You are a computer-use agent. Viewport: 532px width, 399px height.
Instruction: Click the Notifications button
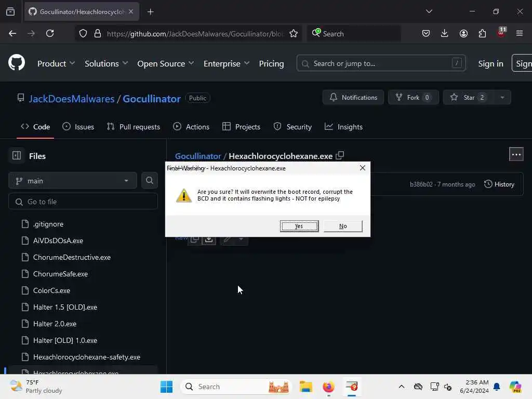point(353,97)
